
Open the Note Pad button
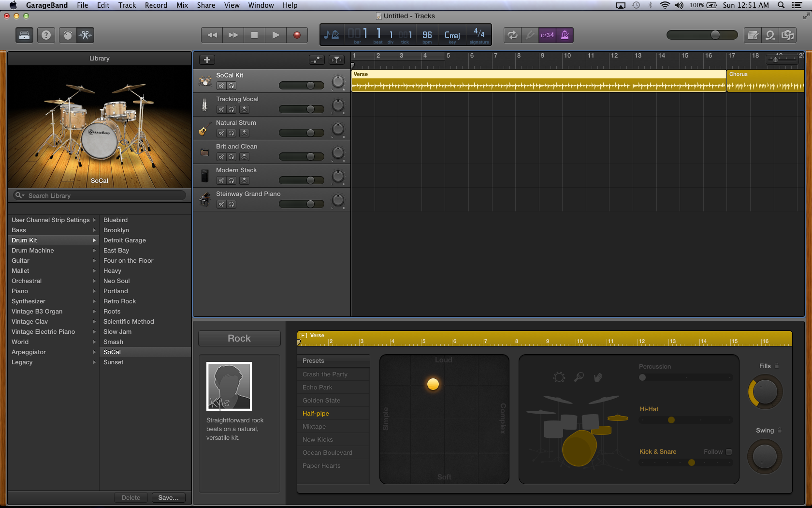pos(753,35)
